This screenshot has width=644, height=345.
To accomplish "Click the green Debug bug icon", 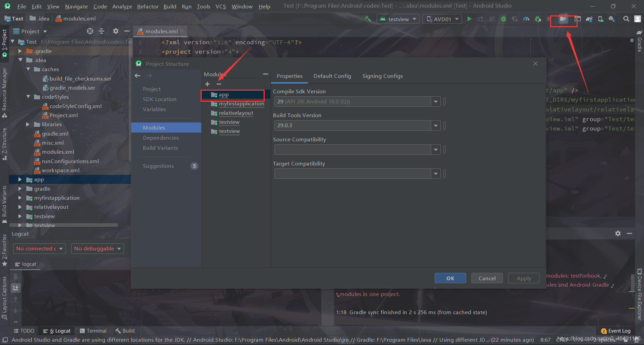I will click(x=503, y=19).
